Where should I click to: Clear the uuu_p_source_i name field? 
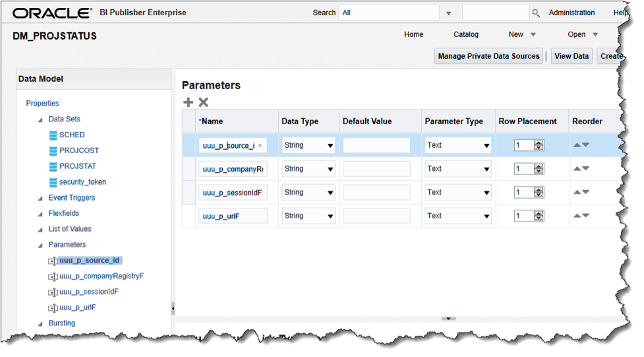(260, 146)
